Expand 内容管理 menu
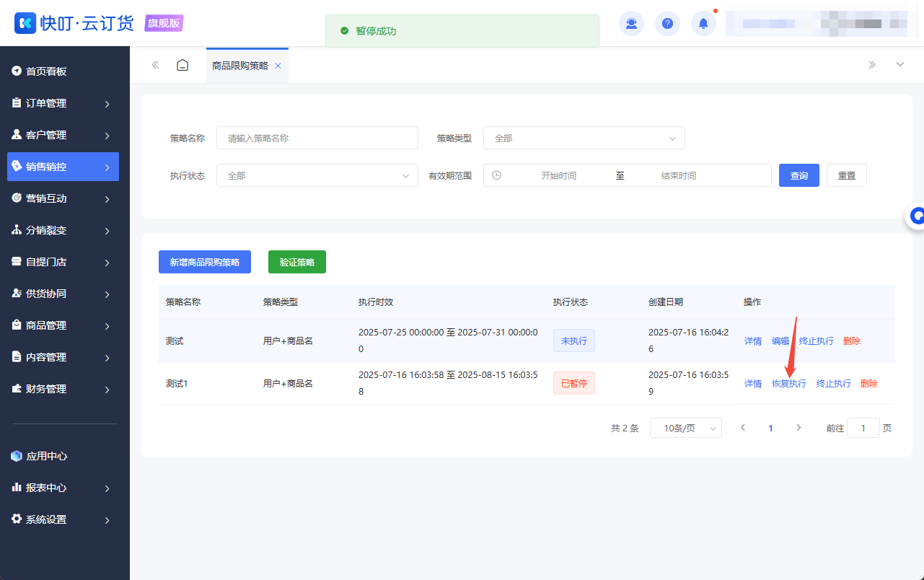This screenshot has height=580, width=924. 63,357
